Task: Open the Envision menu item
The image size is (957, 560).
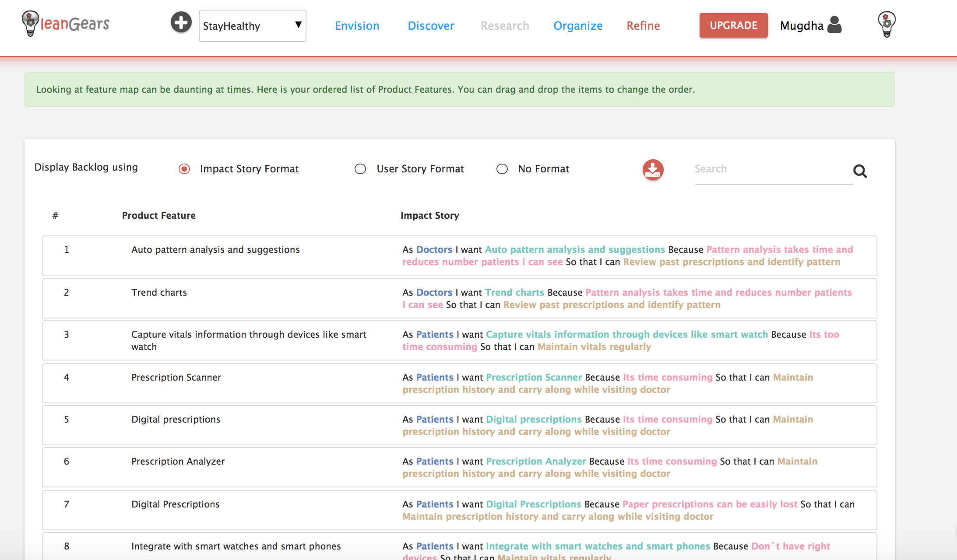Action: 357,26
